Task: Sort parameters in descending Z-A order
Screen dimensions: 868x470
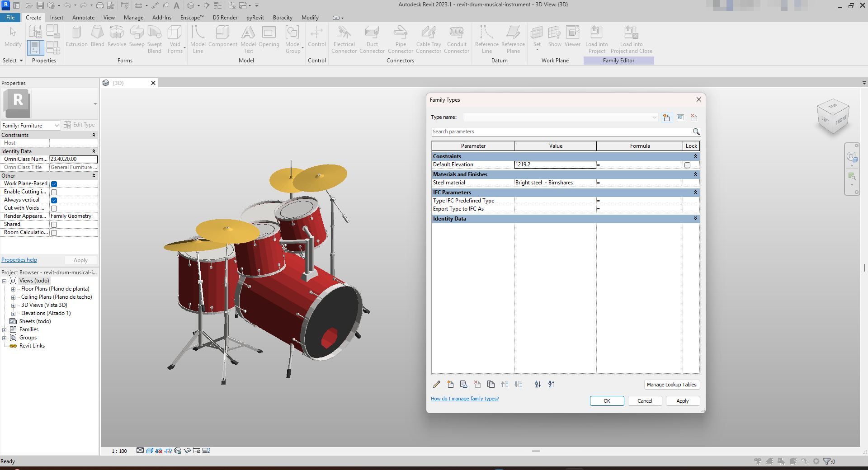Action: tap(551, 384)
